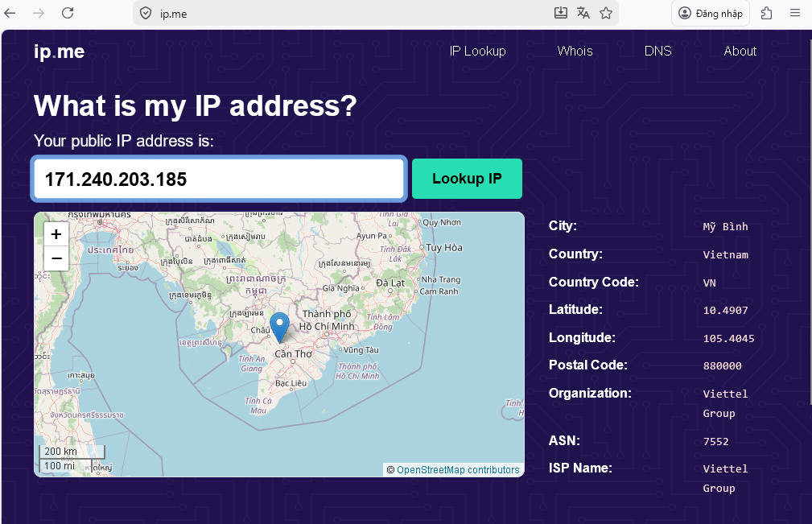Viewport: 812px width, 524px height.
Task: Click the shield tracking protection icon
Action: [x=146, y=13]
